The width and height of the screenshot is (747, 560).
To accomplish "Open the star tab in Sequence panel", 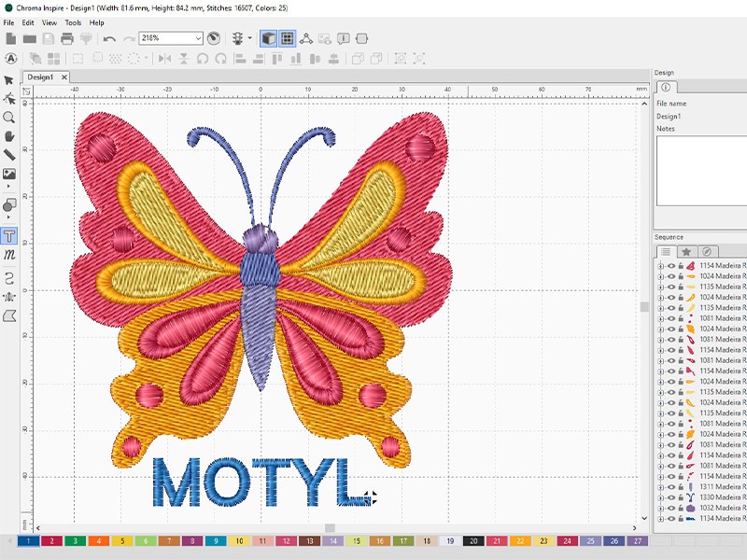I will pyautogui.click(x=686, y=252).
